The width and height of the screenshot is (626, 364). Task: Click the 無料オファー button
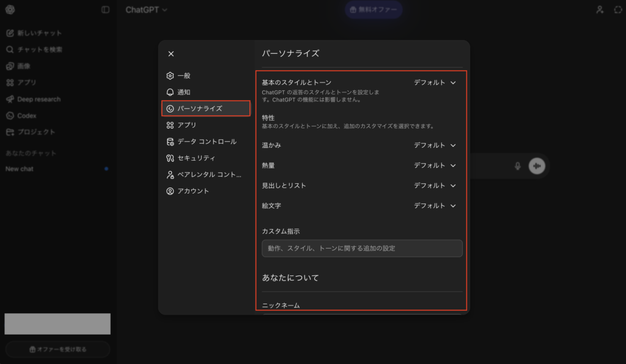click(374, 10)
